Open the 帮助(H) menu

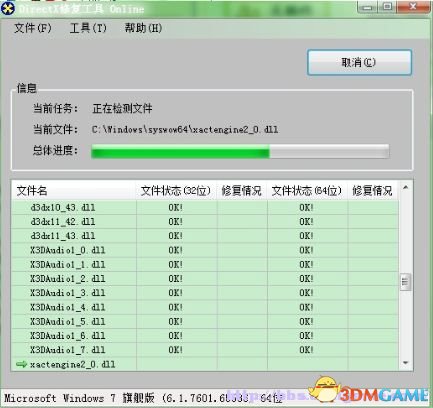click(x=143, y=28)
